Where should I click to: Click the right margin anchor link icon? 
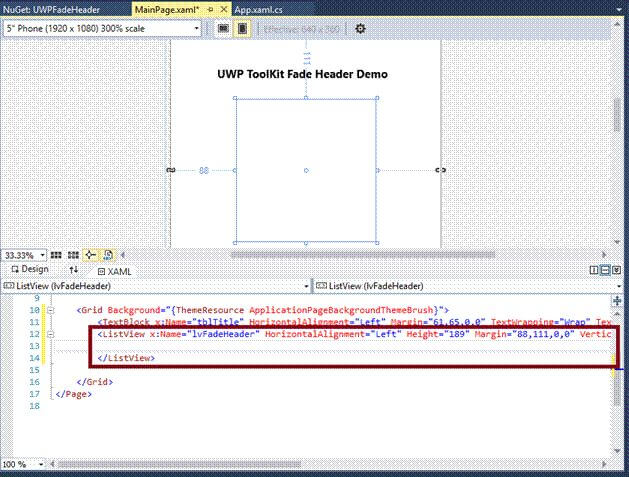coord(440,170)
